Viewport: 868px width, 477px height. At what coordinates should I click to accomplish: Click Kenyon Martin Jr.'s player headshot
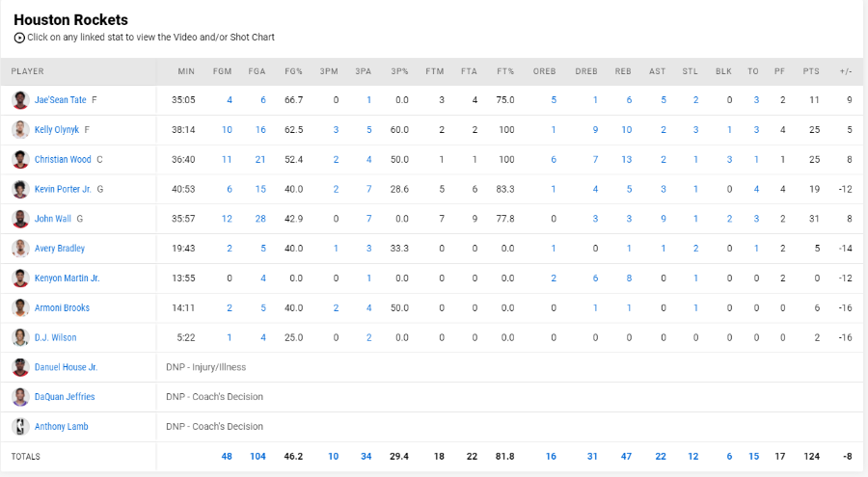[x=20, y=278]
